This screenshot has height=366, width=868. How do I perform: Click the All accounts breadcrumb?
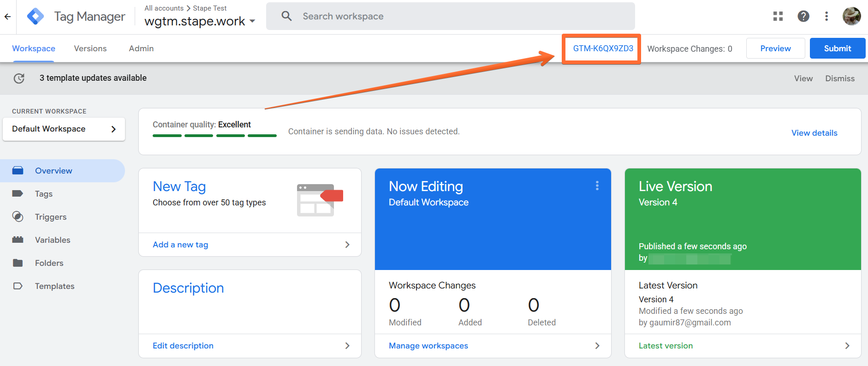164,8
